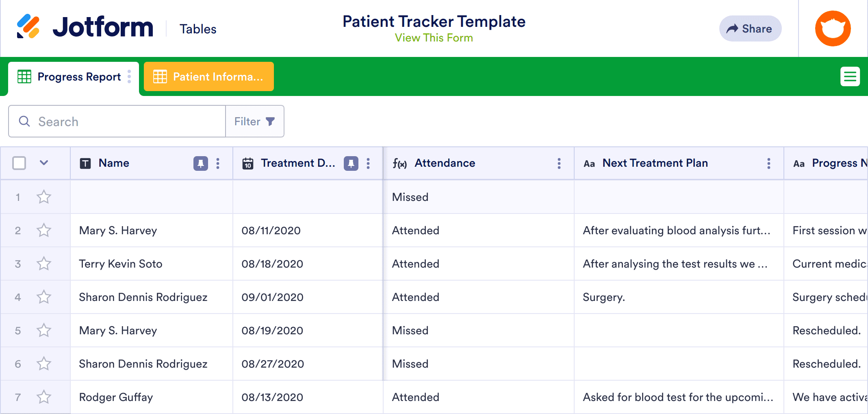Click the calendar icon on Treatment Date column

tap(248, 163)
